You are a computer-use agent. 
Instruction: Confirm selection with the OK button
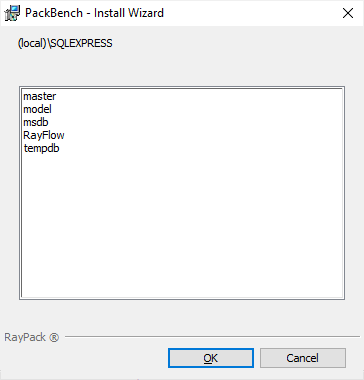pyautogui.click(x=211, y=358)
